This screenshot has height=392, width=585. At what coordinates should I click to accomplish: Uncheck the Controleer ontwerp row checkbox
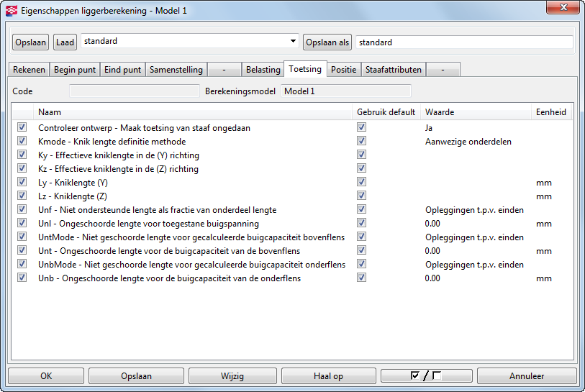click(22, 127)
